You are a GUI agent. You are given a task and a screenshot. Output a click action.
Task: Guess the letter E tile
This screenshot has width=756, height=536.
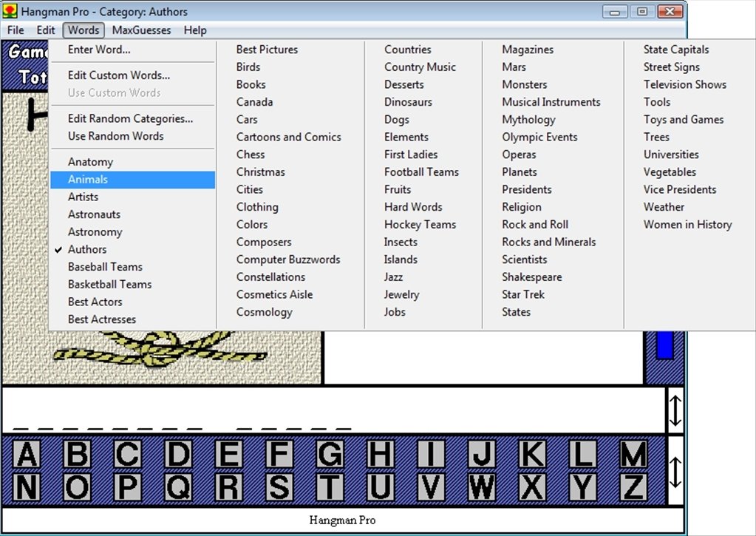tap(228, 454)
